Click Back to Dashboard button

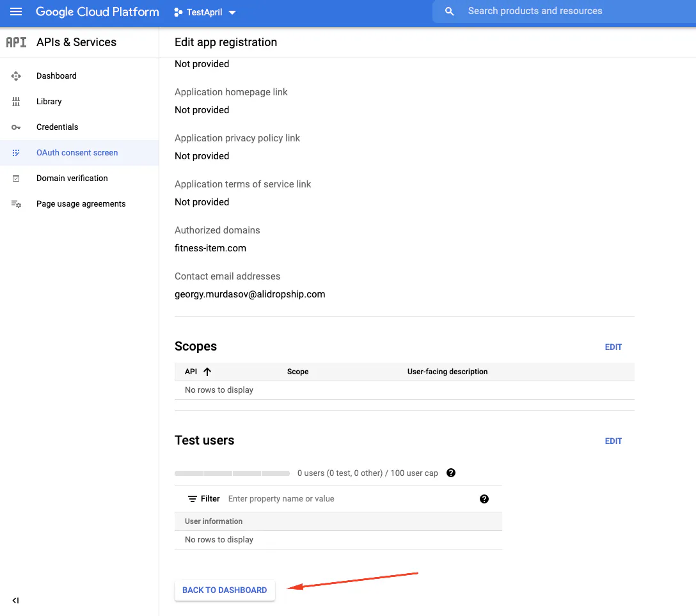point(225,590)
